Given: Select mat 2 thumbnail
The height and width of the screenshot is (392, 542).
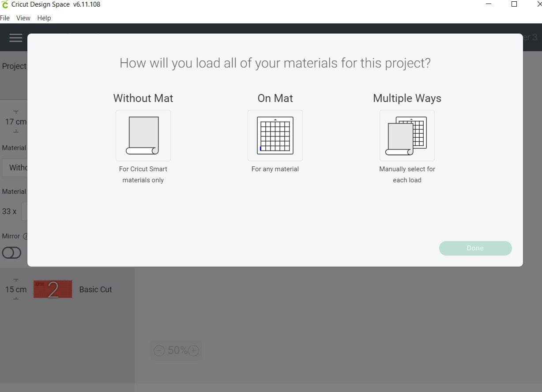Looking at the screenshot, I should [x=53, y=289].
